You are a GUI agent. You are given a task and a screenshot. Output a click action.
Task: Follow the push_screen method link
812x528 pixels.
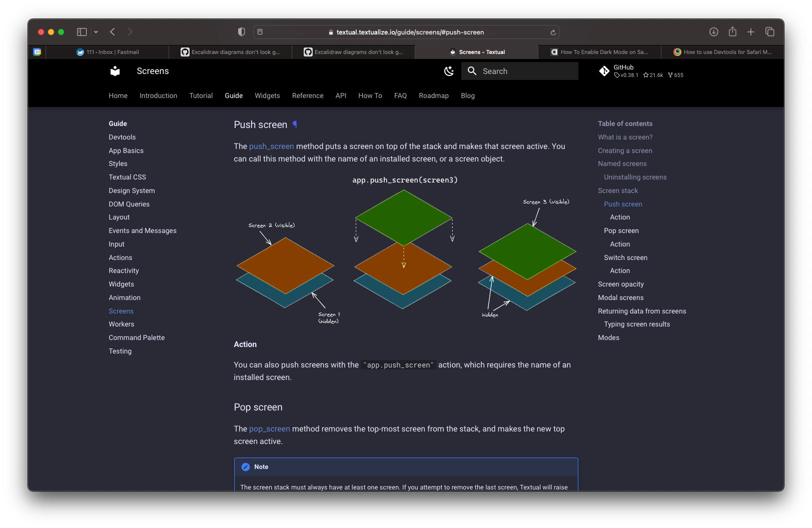pyautogui.click(x=272, y=146)
